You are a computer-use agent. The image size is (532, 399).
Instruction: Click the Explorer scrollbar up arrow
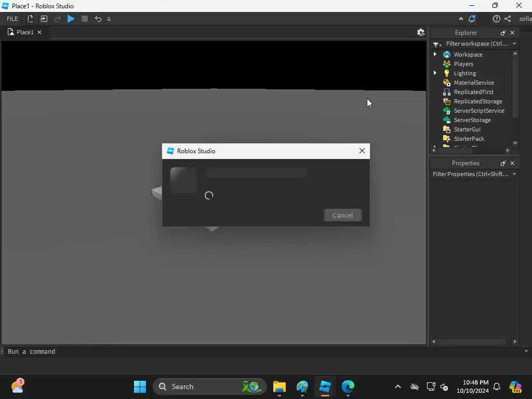tap(515, 54)
